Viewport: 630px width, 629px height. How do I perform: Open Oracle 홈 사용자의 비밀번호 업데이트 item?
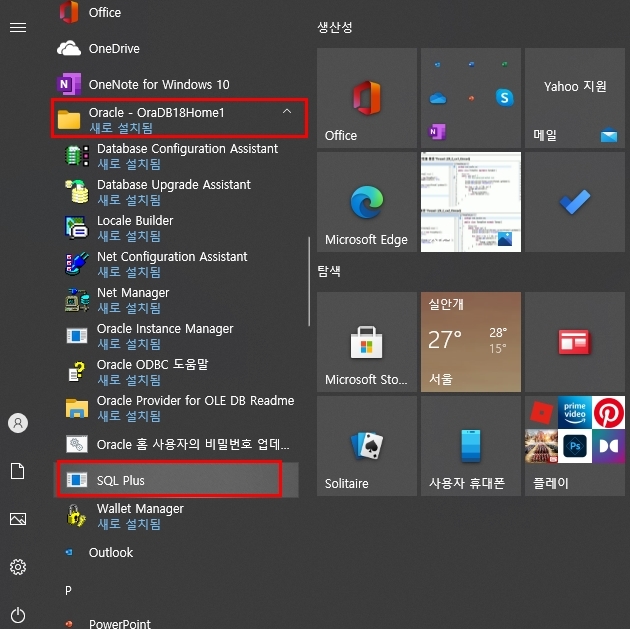176,444
